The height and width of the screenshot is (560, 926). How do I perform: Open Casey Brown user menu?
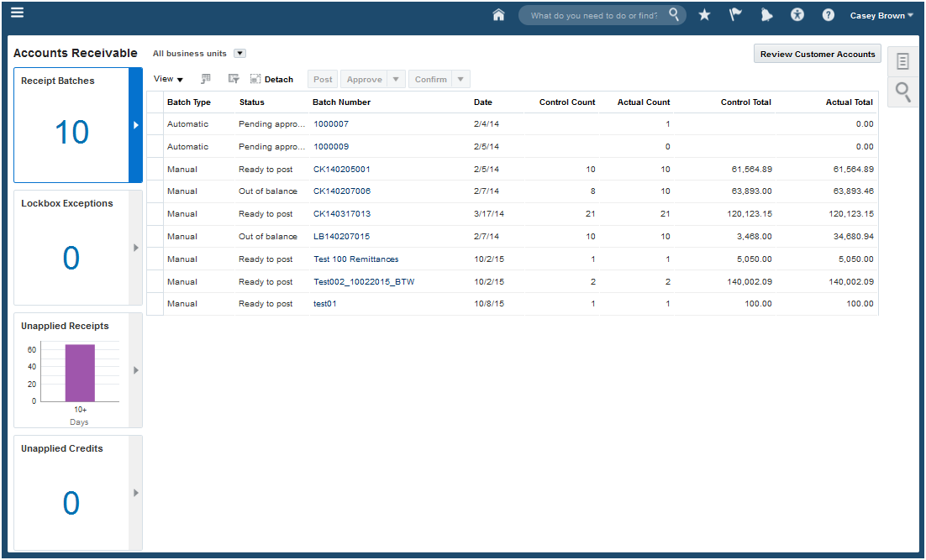(881, 15)
